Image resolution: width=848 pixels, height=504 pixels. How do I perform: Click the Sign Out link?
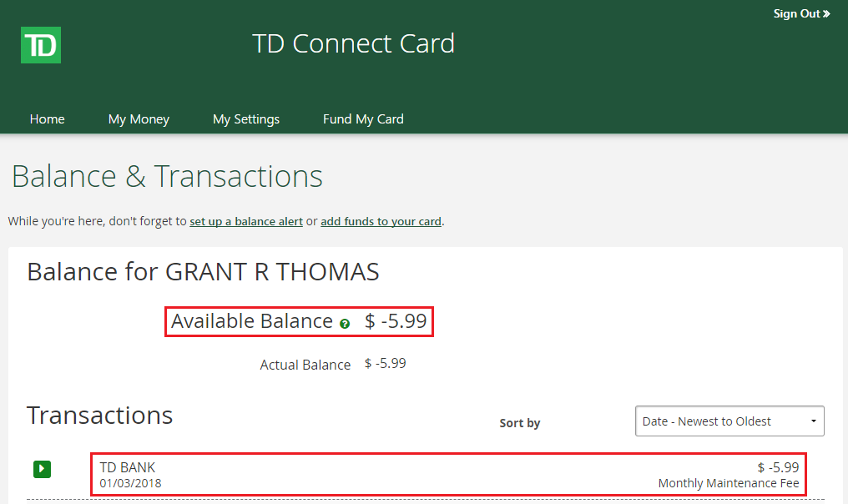pyautogui.click(x=801, y=13)
